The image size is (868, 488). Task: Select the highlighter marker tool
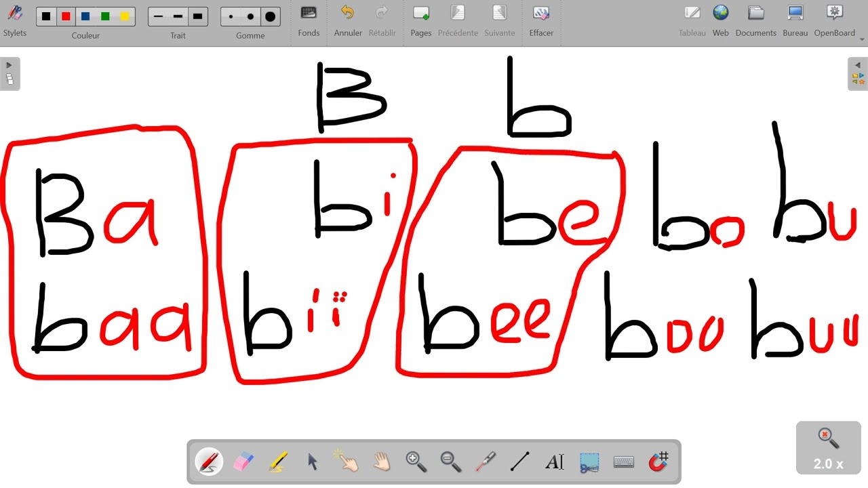[278, 462]
